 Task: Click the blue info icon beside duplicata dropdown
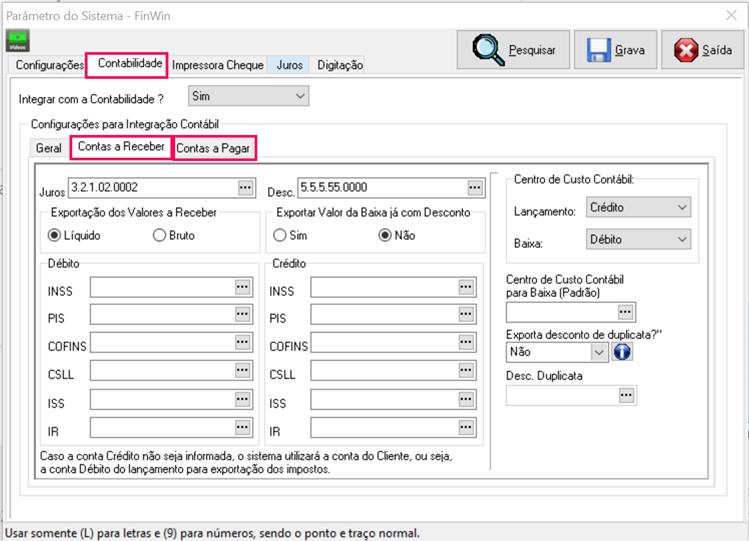click(x=622, y=352)
